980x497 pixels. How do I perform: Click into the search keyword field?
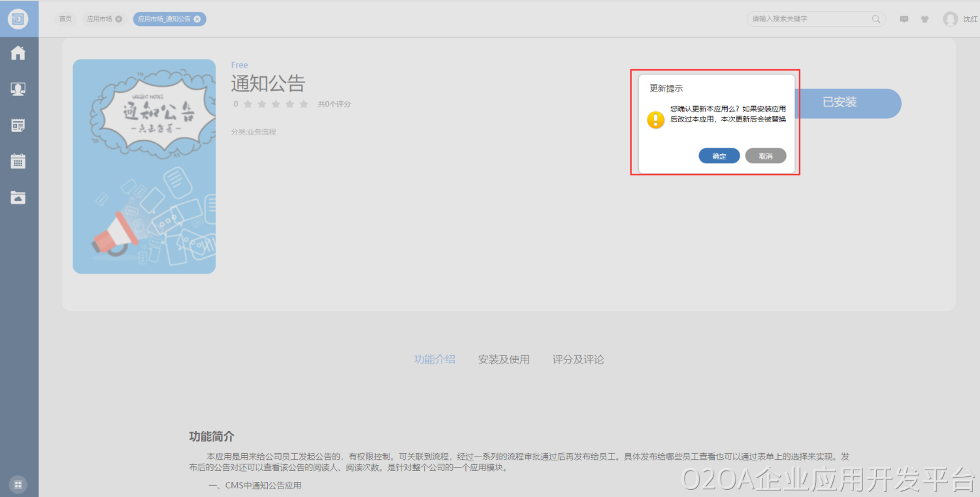pyautogui.click(x=807, y=19)
